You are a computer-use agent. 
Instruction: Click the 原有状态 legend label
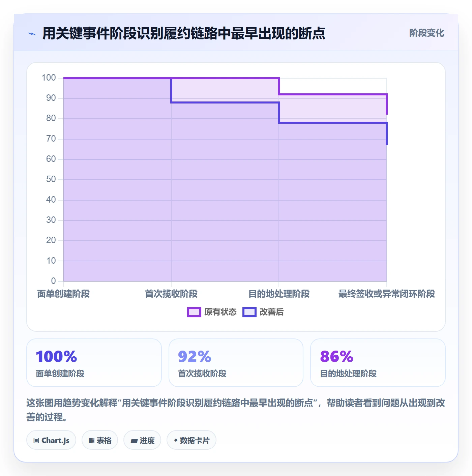coord(220,312)
